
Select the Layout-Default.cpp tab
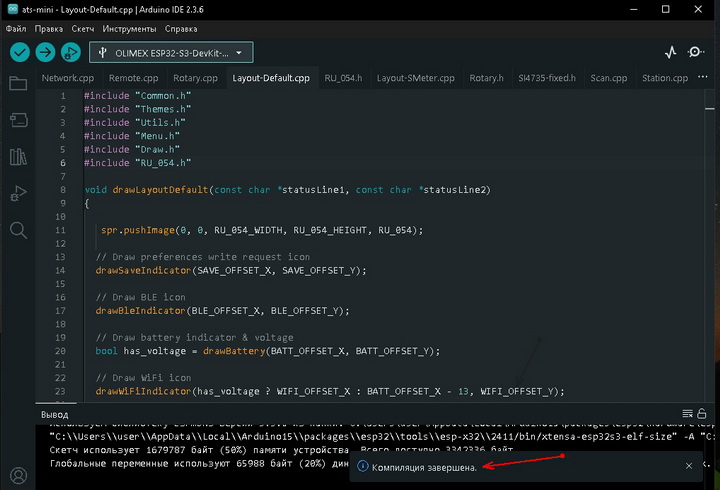point(271,78)
